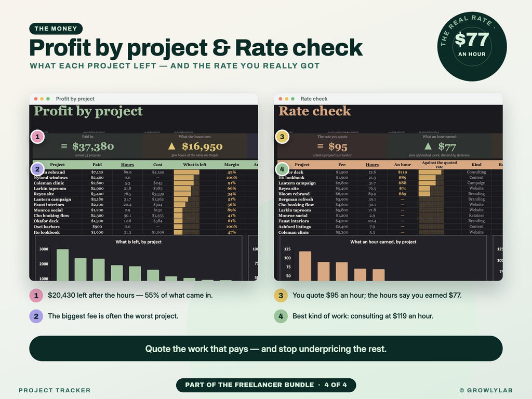The image size is (532, 399).
Task: Click the 'What is left' column header
Action: [195, 165]
